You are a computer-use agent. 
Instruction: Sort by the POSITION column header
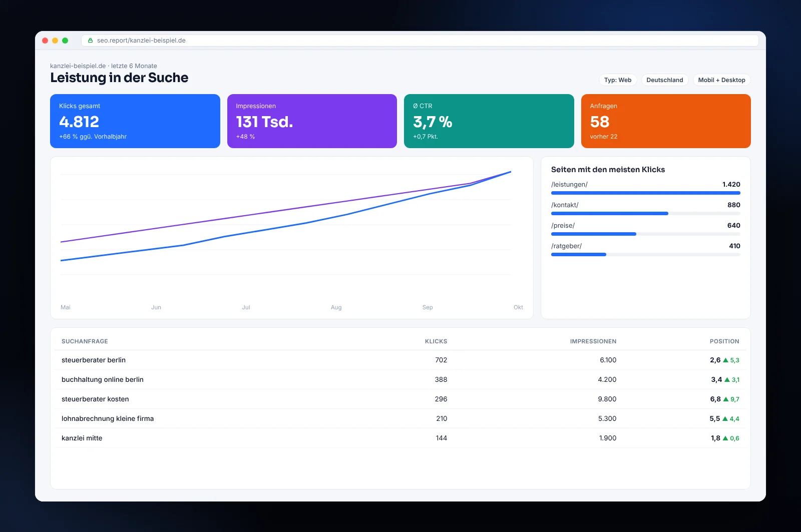[724, 341]
